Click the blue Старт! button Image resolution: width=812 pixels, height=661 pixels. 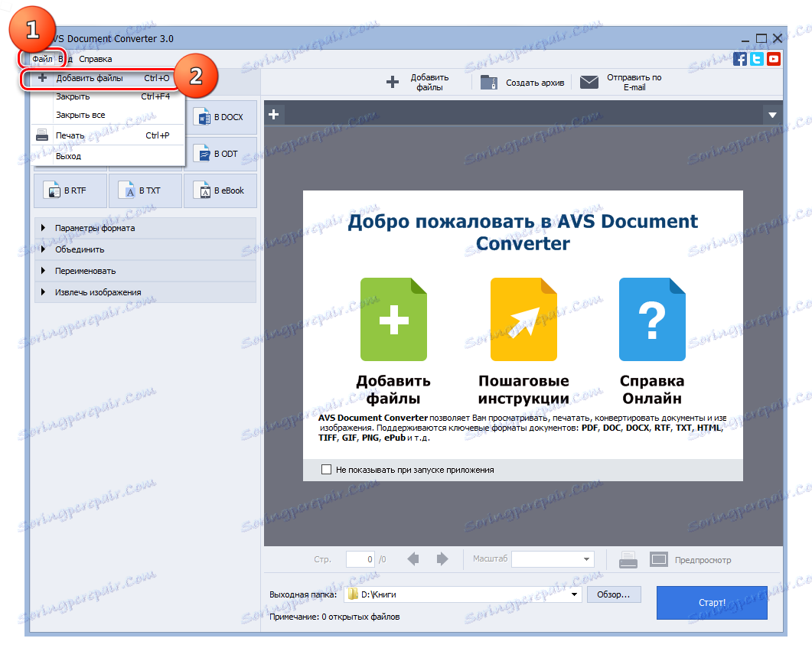pyautogui.click(x=712, y=603)
